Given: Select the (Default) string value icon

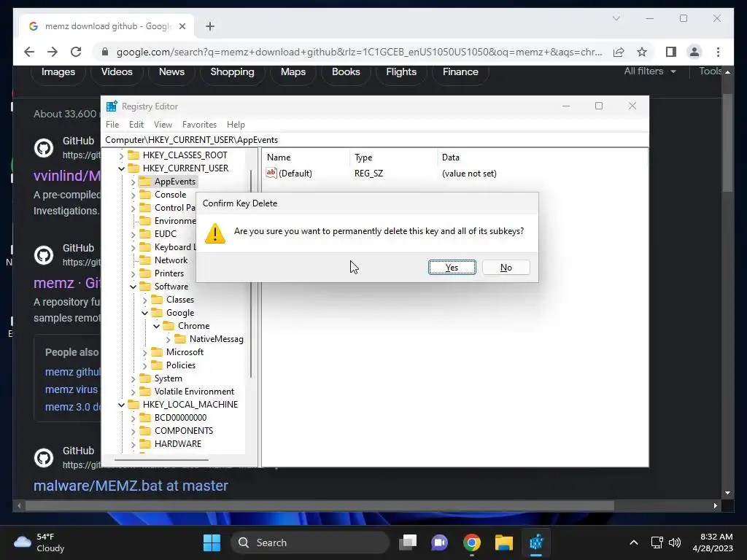Looking at the screenshot, I should click(x=271, y=173).
